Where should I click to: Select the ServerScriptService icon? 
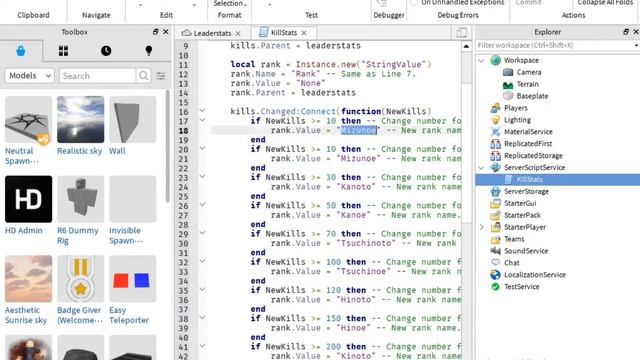click(x=496, y=167)
